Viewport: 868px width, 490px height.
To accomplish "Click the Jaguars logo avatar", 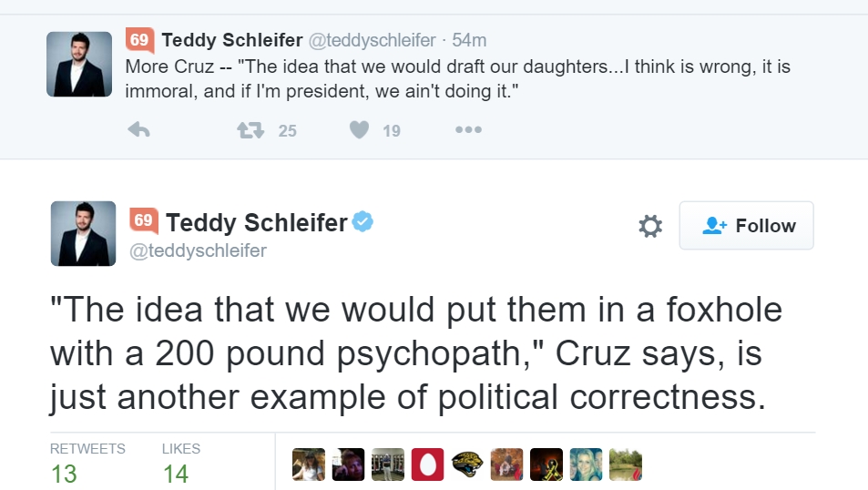I will coord(466,464).
